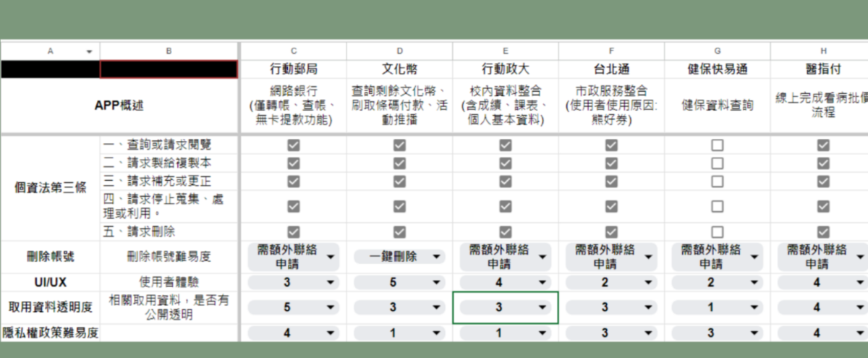Image resolution: width=868 pixels, height=358 pixels.
Task: Select the 行動政大 header cell
Action: (x=506, y=69)
